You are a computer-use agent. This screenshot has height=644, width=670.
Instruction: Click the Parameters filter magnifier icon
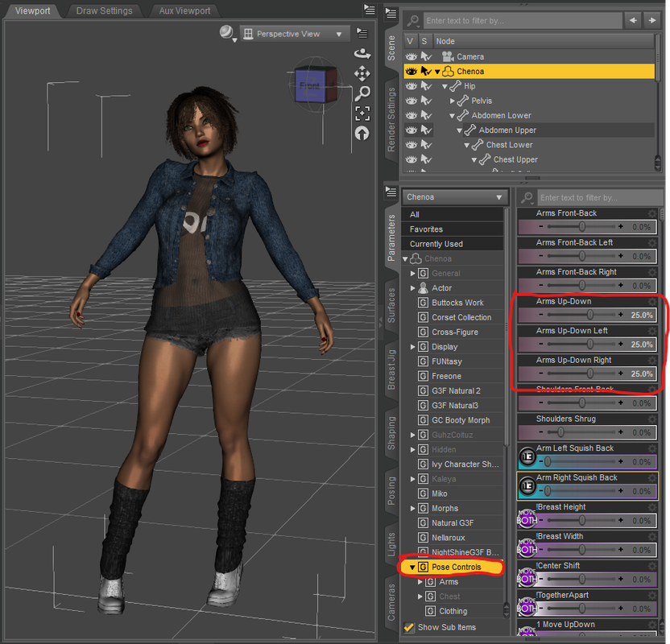pyautogui.click(x=527, y=198)
